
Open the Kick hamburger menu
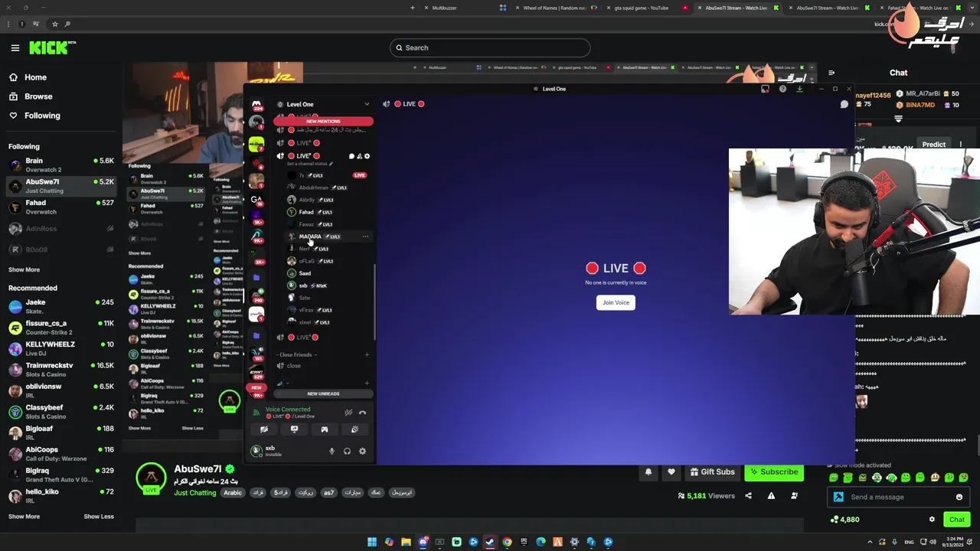[x=15, y=47]
